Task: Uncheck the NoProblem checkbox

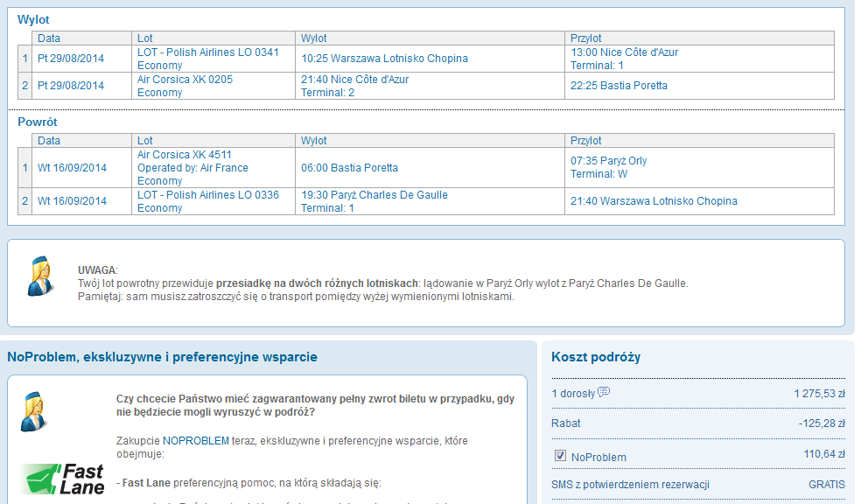Action: pos(560,455)
